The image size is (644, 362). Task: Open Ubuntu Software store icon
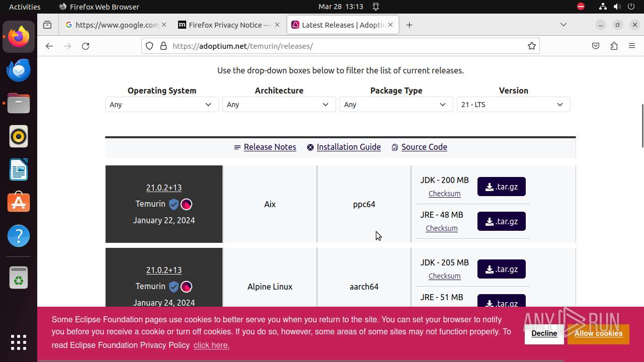(19, 203)
